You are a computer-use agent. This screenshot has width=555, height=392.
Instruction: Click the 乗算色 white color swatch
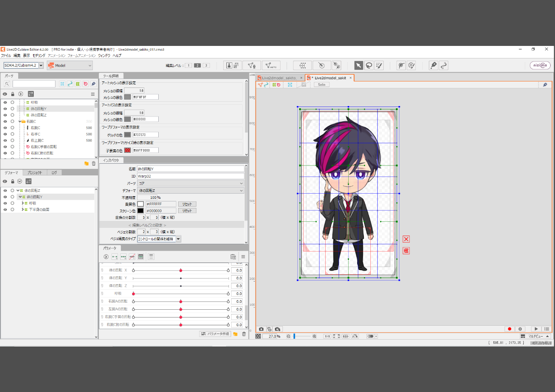(x=140, y=204)
